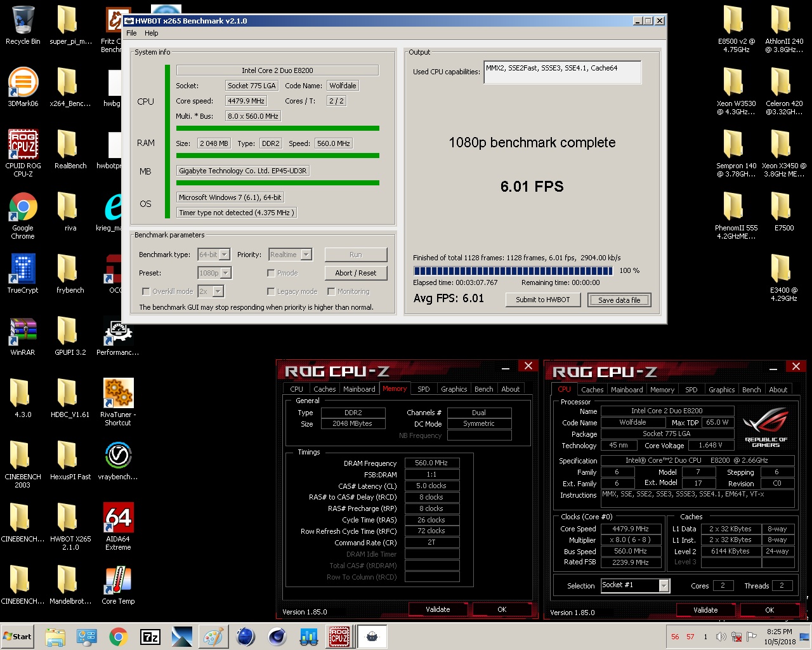
Task: Click the Windows Explorer taskbar icon
Action: tap(55, 637)
